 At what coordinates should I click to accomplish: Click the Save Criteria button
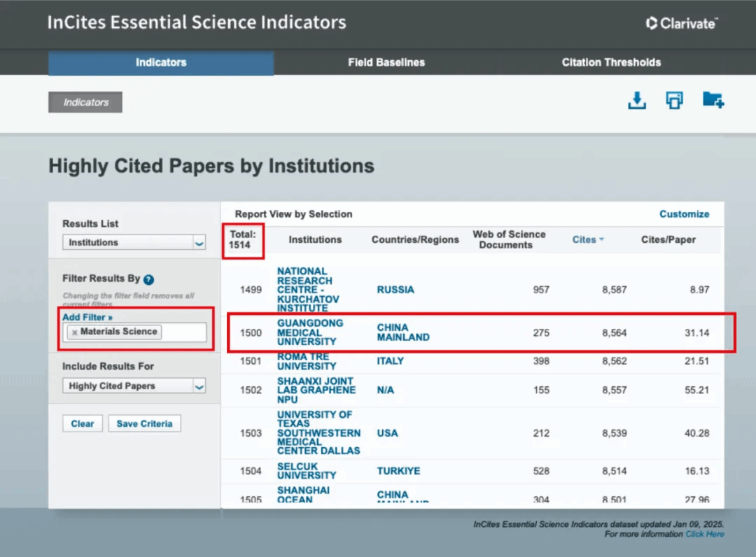pyautogui.click(x=144, y=423)
